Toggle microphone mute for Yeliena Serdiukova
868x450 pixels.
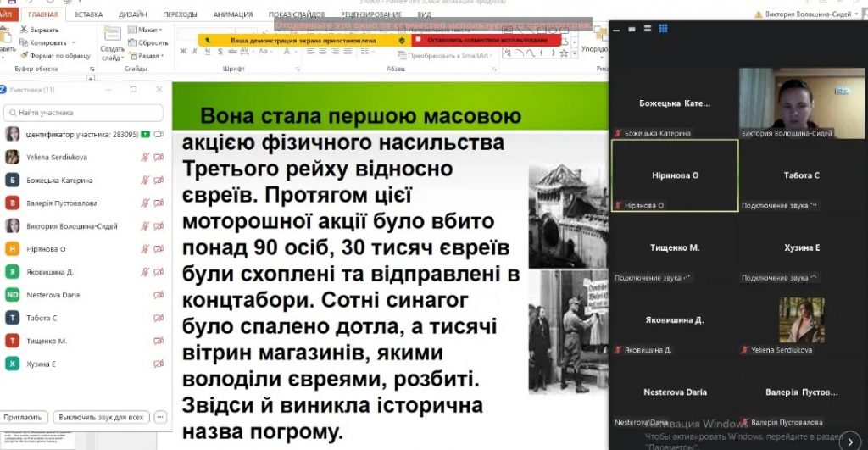tap(145, 157)
